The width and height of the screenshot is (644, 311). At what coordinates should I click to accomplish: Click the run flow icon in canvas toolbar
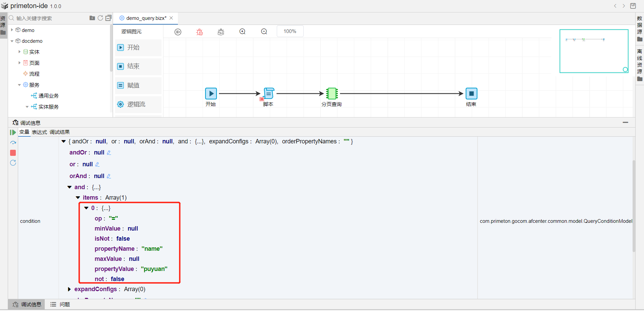178,32
